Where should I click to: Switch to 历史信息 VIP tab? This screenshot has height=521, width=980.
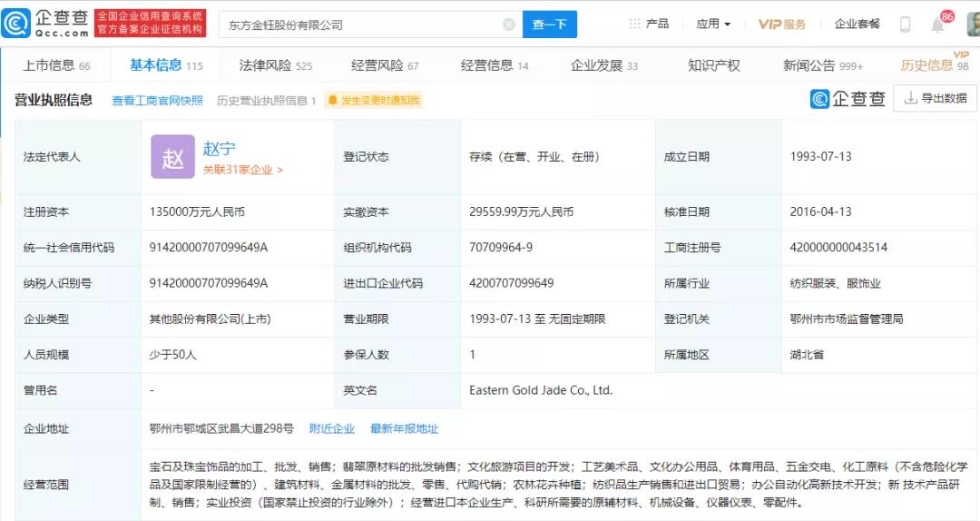(935, 64)
